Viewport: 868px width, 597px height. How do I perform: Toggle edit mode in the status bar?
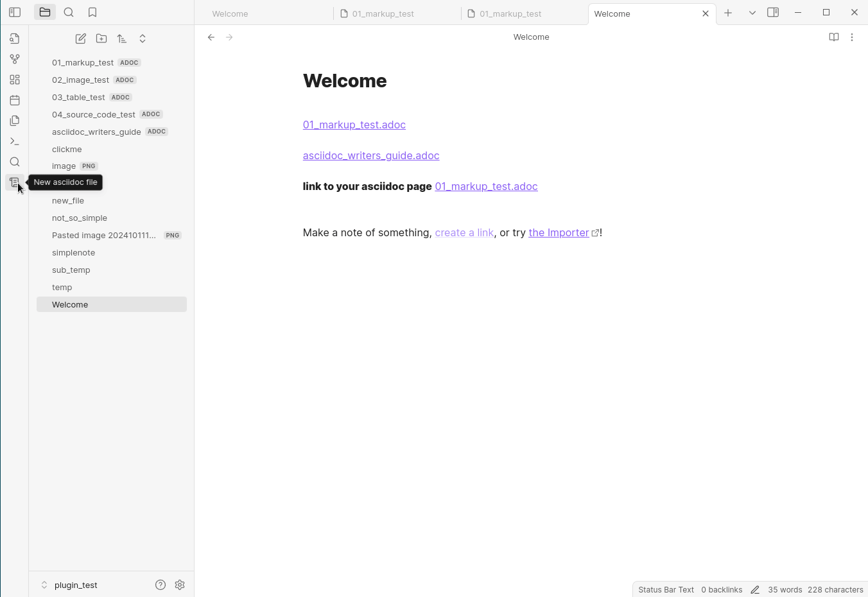click(755, 589)
